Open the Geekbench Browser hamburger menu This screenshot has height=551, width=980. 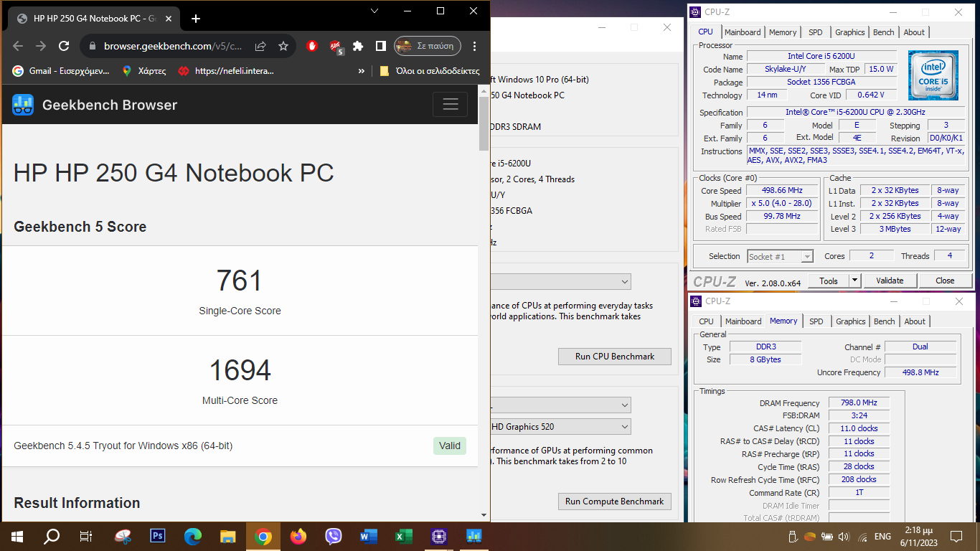pyautogui.click(x=450, y=105)
